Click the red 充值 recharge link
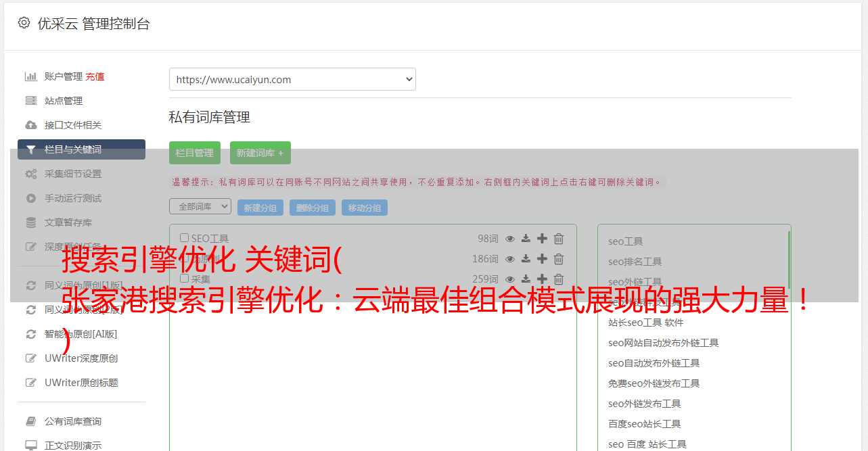868x451 pixels. coord(95,76)
